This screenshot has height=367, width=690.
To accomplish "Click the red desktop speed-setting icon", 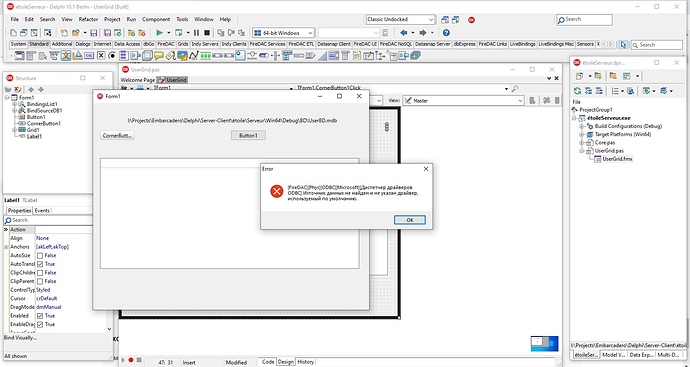I will coord(471,20).
